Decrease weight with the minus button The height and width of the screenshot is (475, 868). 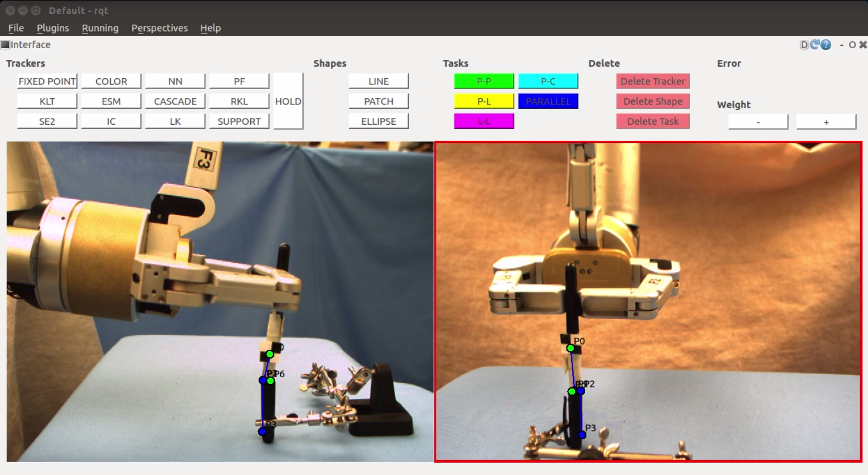(x=758, y=122)
